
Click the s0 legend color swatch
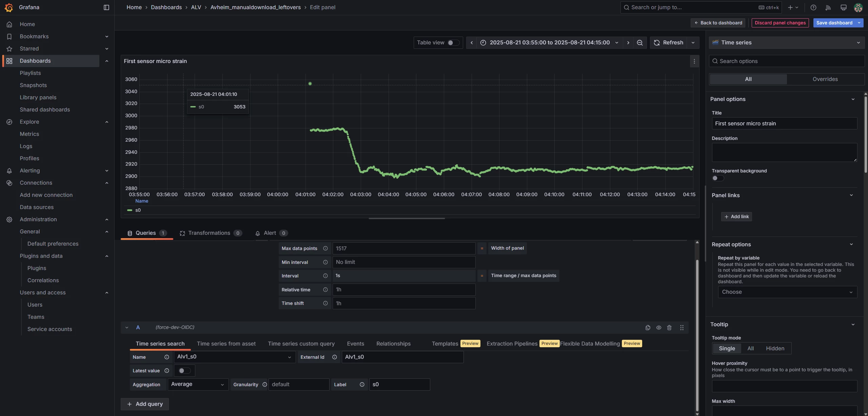pos(130,210)
